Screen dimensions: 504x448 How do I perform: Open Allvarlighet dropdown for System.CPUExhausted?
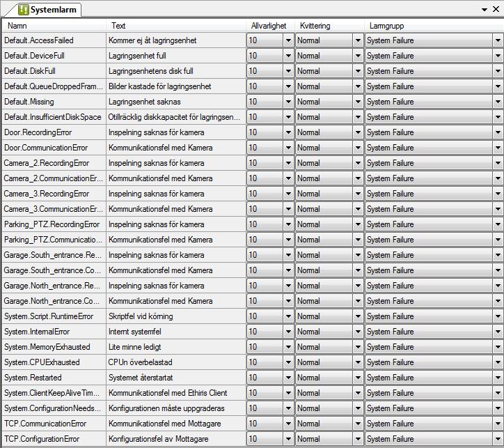288,362
